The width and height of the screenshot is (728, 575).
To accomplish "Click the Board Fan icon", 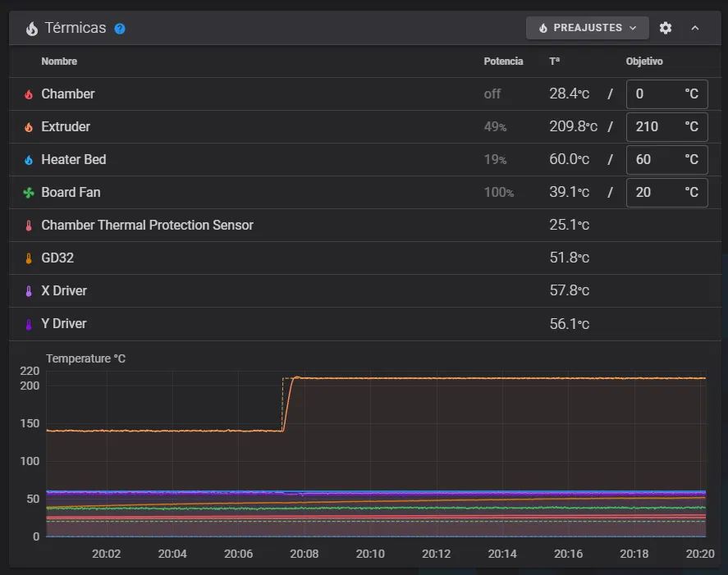I will (x=29, y=193).
